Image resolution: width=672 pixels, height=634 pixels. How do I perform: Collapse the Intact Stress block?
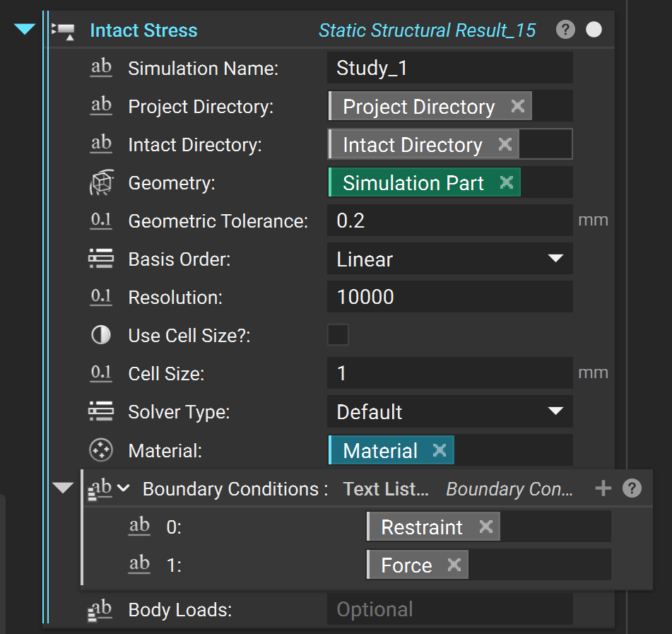25,30
